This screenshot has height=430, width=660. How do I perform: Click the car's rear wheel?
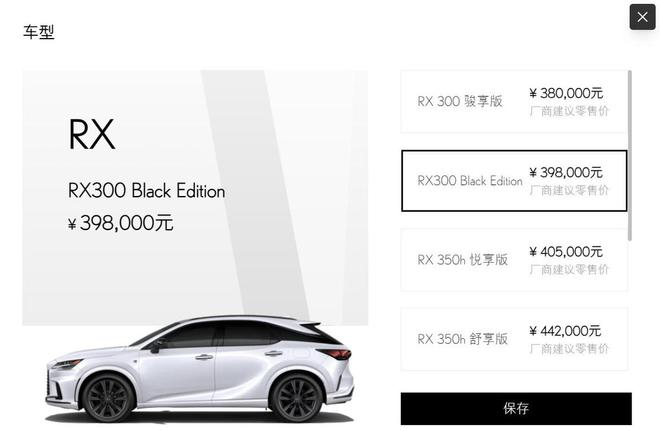[x=296, y=398]
